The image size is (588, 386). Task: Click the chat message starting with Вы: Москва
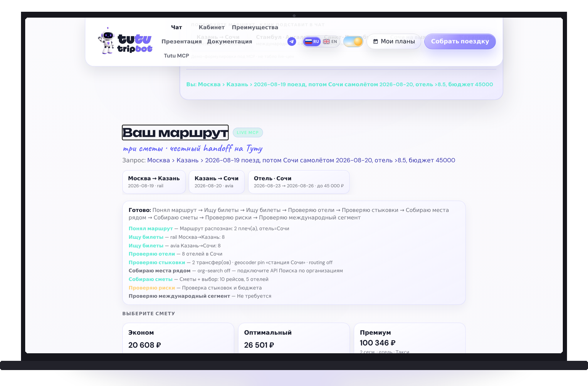click(x=340, y=84)
